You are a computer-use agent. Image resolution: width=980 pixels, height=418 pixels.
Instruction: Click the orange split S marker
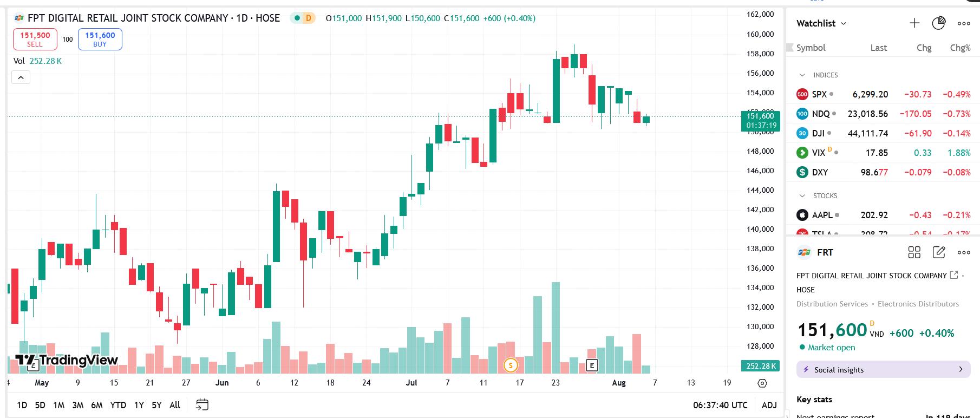(x=510, y=365)
